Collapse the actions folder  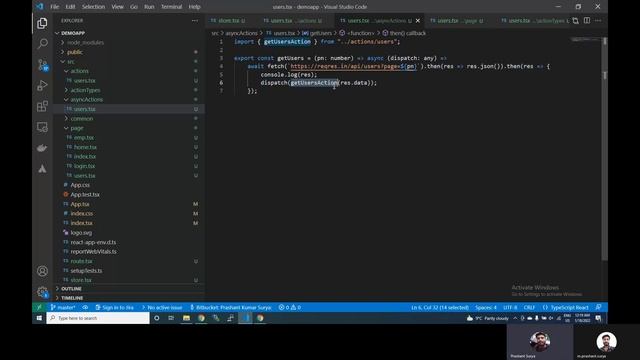(130, 71)
